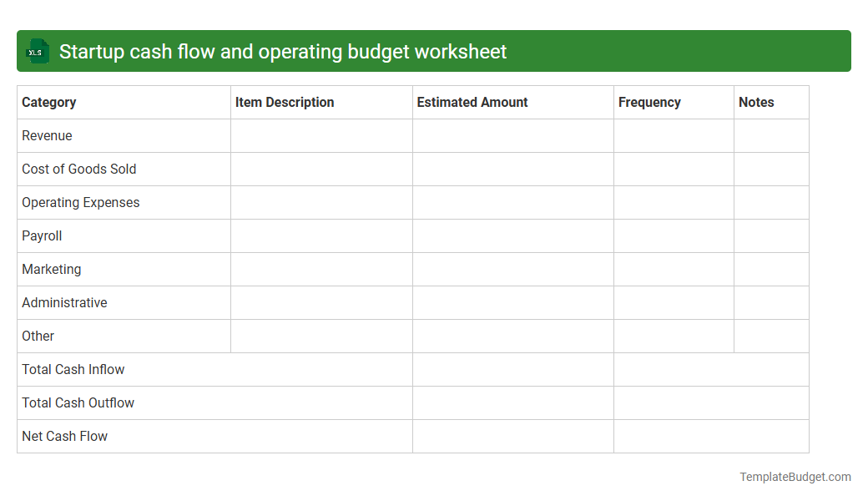Select the Administrative row label
The image size is (868, 501).
click(x=64, y=302)
